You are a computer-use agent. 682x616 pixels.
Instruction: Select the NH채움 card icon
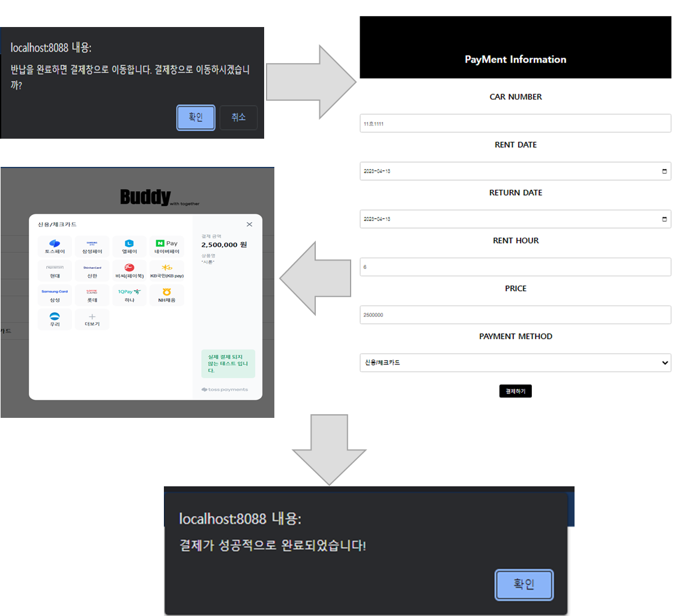(166, 295)
